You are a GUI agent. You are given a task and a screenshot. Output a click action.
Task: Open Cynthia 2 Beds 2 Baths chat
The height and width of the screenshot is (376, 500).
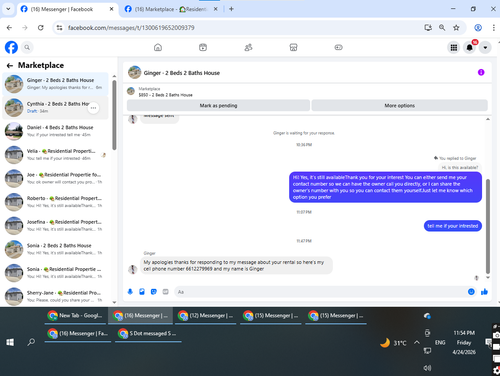tap(55, 107)
